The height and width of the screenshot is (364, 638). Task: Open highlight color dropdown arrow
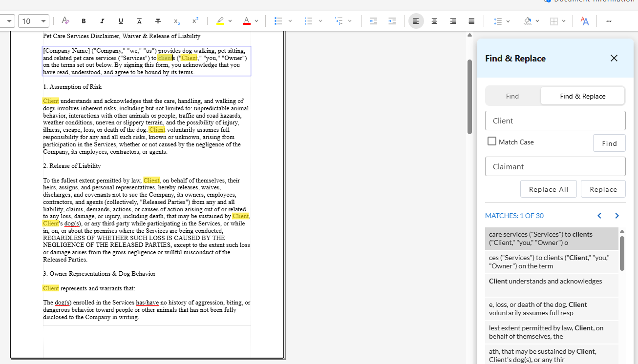point(230,21)
